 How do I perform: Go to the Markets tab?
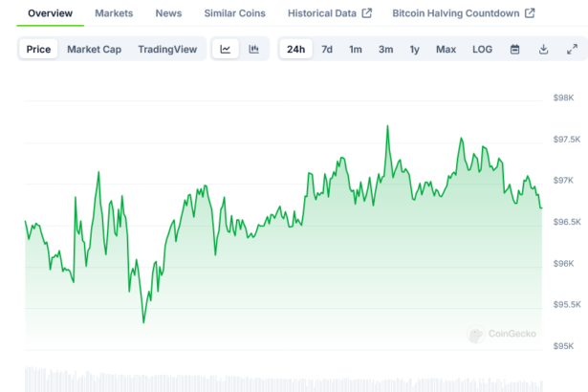click(114, 13)
